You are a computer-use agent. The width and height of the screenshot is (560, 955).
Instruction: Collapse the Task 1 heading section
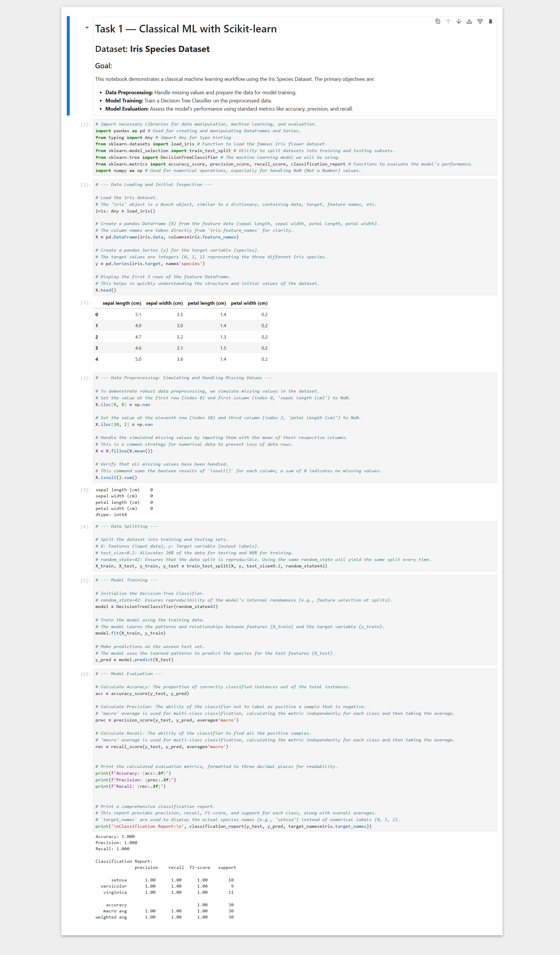point(87,28)
